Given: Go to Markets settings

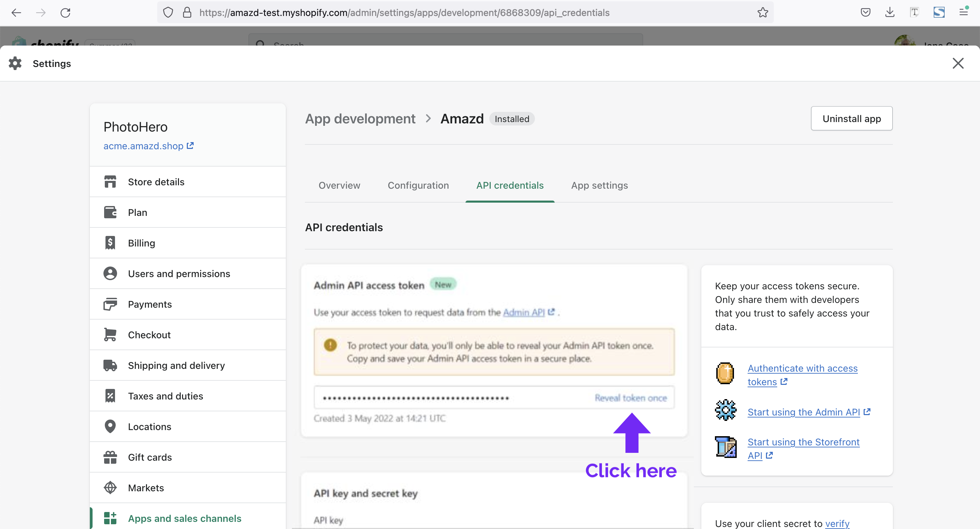Looking at the screenshot, I should (187, 488).
